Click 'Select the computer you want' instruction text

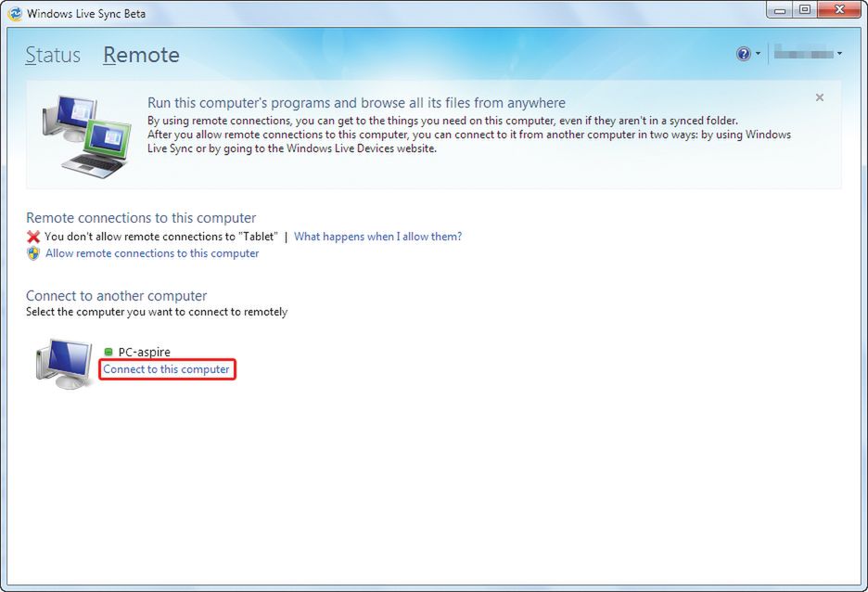tap(157, 312)
